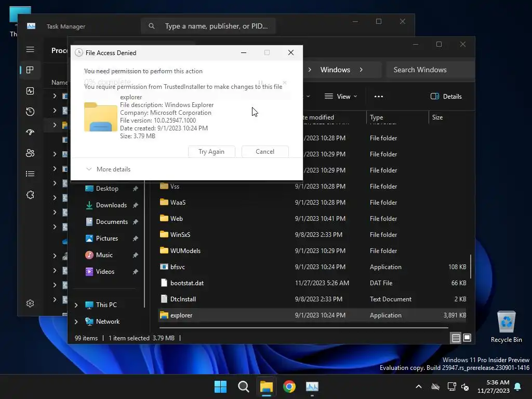Image resolution: width=532 pixels, height=399 pixels.
Task: Show hidden tray icons chevron
Action: (419, 387)
